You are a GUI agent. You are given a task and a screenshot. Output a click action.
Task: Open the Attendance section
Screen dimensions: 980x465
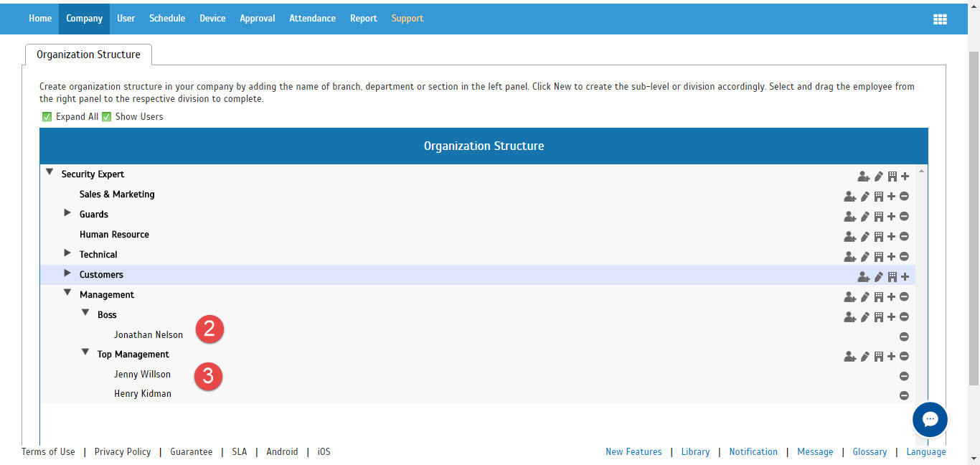[x=312, y=19]
